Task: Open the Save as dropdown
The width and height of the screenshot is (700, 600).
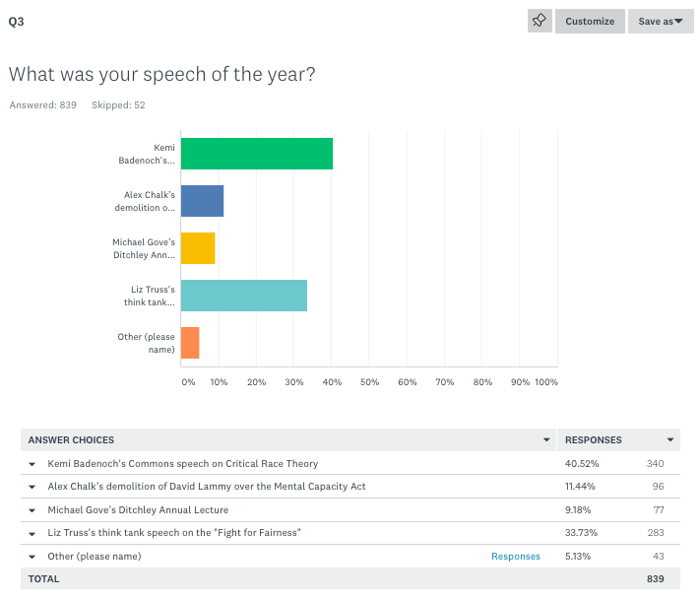Action: [661, 21]
